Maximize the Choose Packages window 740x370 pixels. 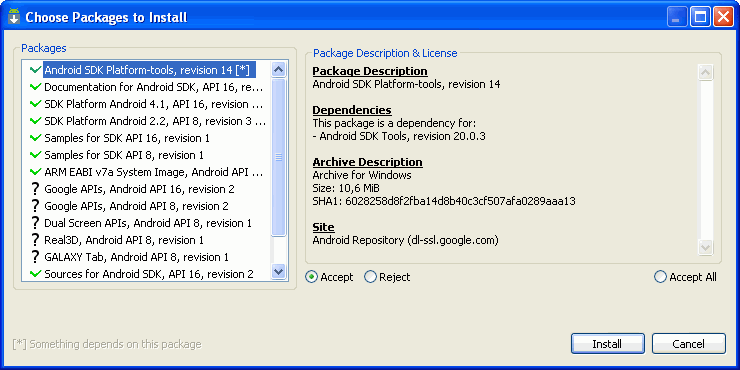700,17
